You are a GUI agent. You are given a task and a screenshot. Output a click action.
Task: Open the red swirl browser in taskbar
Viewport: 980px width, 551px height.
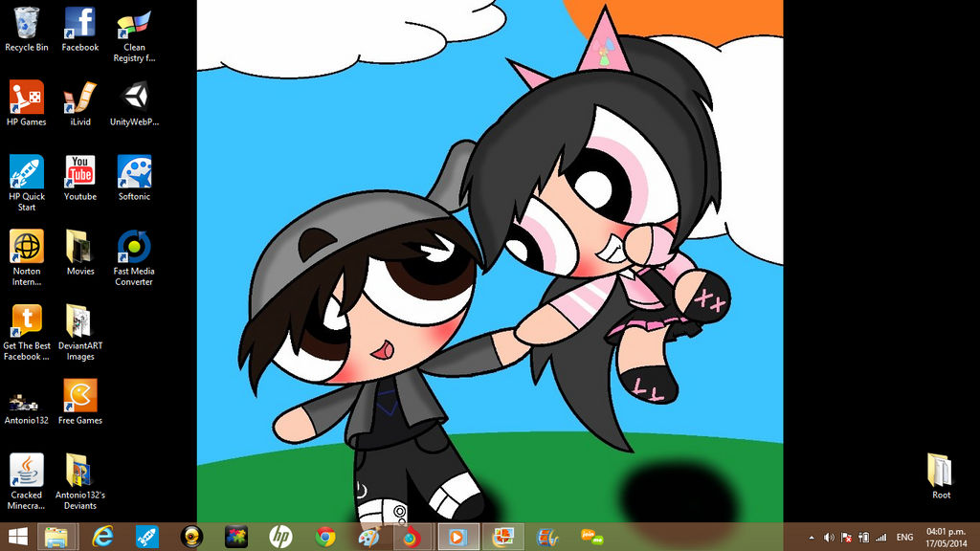coord(412,537)
